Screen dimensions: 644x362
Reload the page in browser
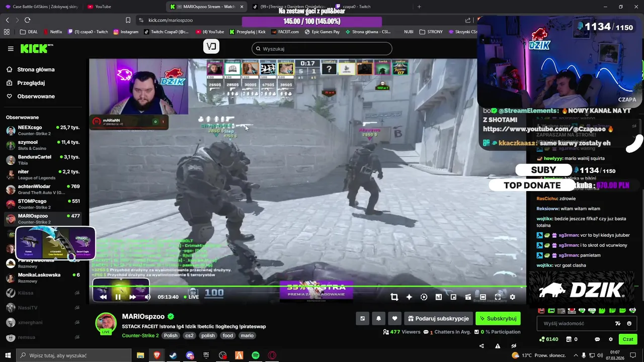click(x=27, y=20)
